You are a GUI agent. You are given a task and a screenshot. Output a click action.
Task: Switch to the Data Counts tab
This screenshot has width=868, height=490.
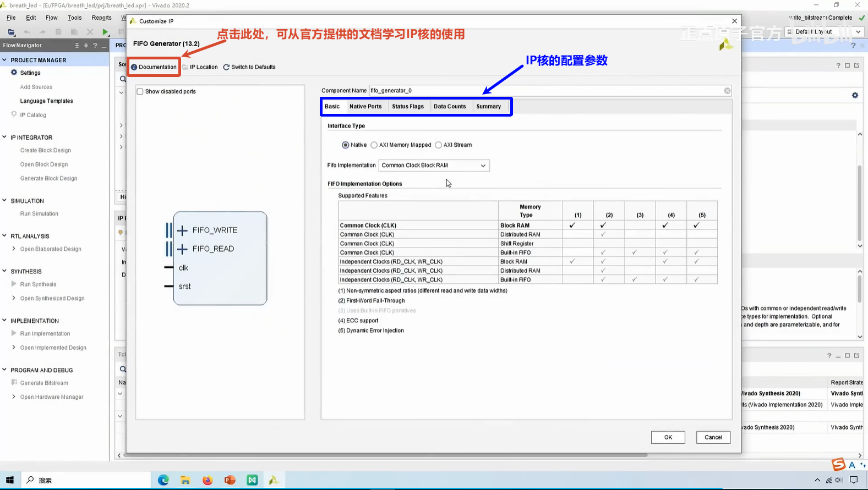(450, 107)
